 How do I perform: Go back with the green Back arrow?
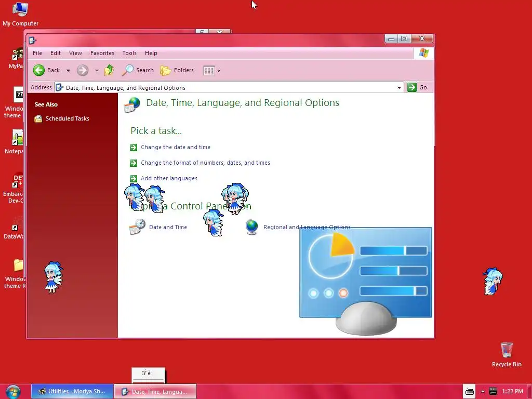[46, 70]
